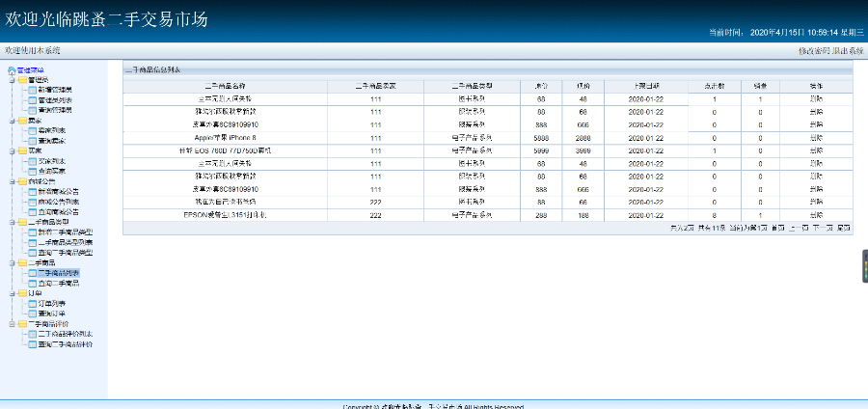Click the page icon next to 管理员列表

tap(32, 100)
